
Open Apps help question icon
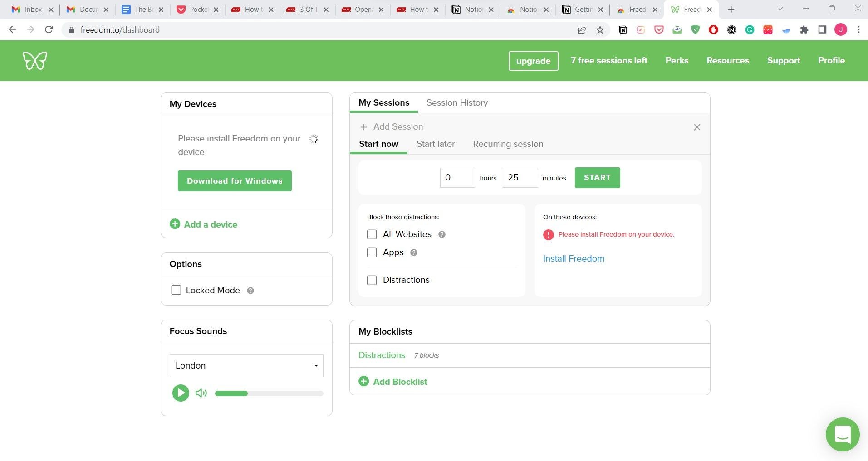(414, 252)
